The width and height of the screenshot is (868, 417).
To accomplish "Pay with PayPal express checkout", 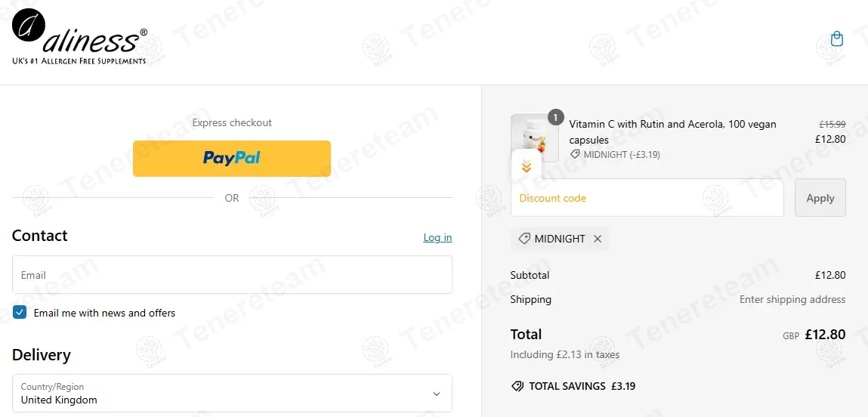I will (232, 159).
